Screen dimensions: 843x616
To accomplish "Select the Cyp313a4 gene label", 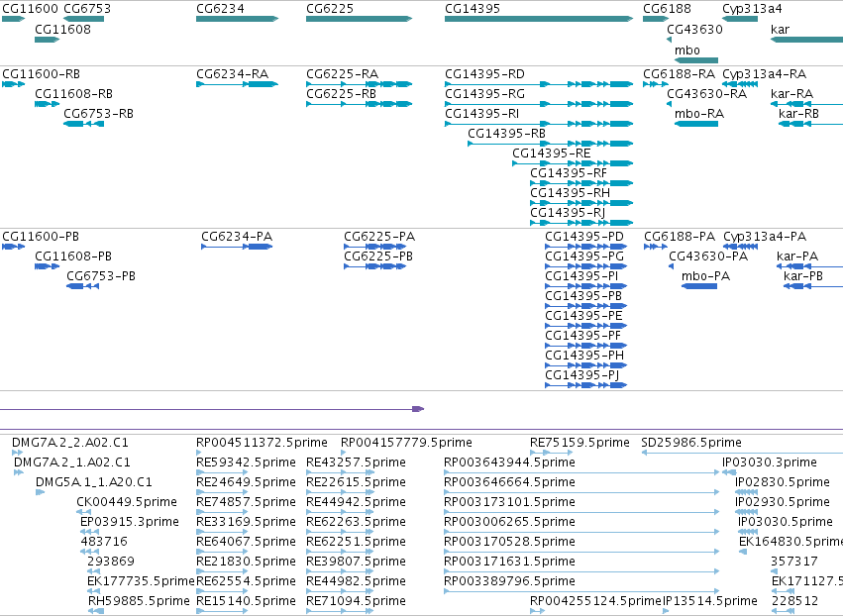I will [x=752, y=9].
